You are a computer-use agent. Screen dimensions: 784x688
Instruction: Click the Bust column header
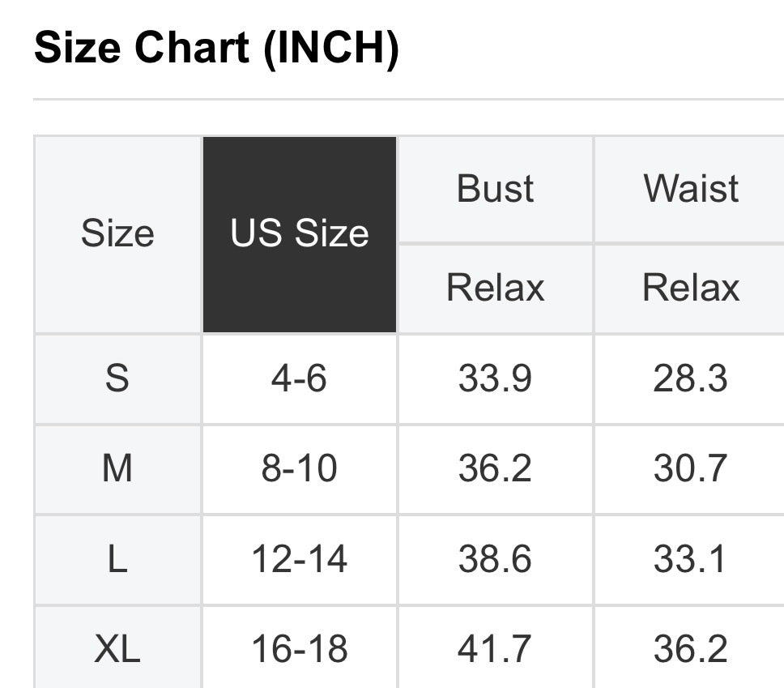point(496,189)
